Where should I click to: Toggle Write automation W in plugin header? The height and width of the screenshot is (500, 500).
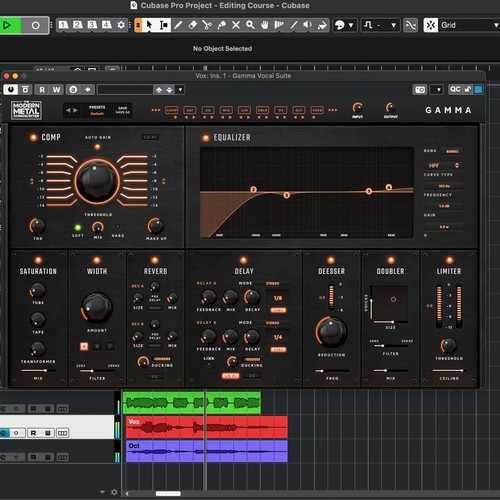56,89
